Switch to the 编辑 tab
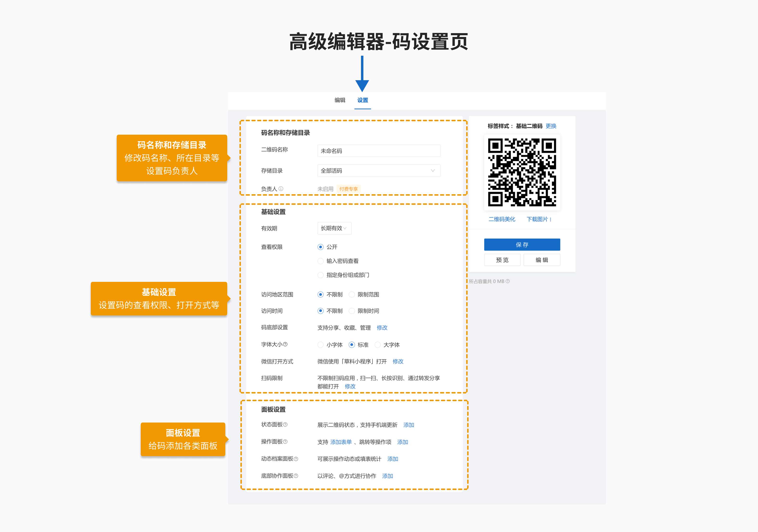 (340, 100)
